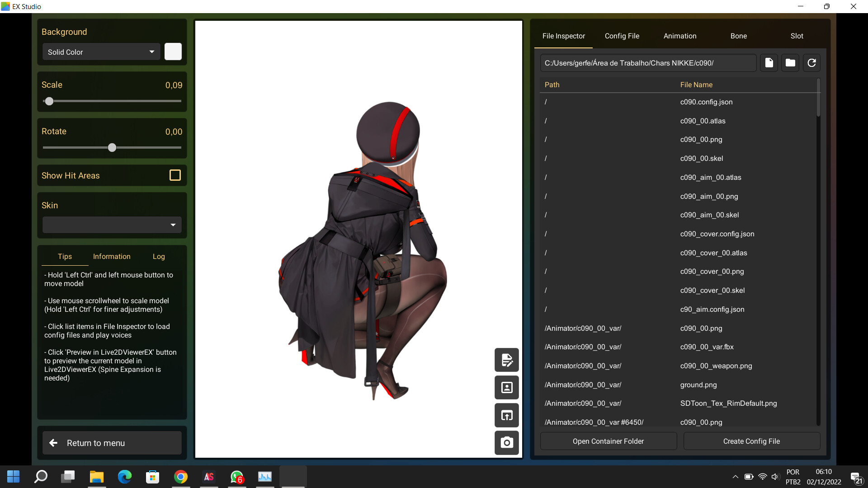The width and height of the screenshot is (868, 488).
Task: Open the Slot tab
Action: (797, 36)
